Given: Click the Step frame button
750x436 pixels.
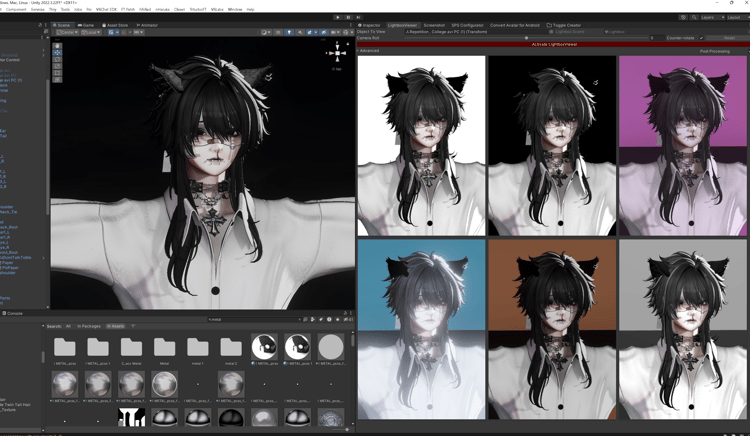Looking at the screenshot, I should tap(358, 17).
